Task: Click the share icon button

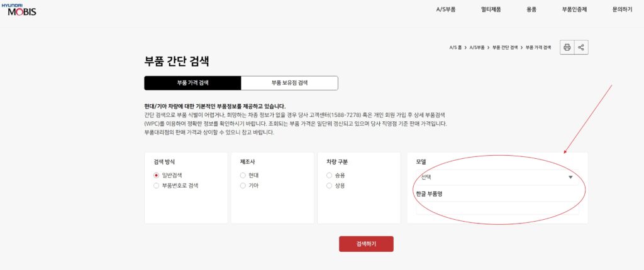Action: [x=581, y=47]
